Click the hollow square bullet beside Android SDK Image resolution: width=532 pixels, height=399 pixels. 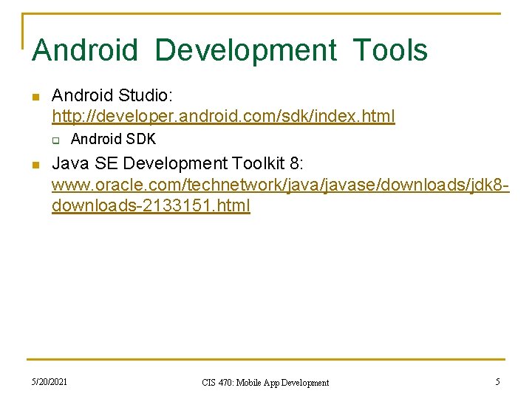[56, 140]
